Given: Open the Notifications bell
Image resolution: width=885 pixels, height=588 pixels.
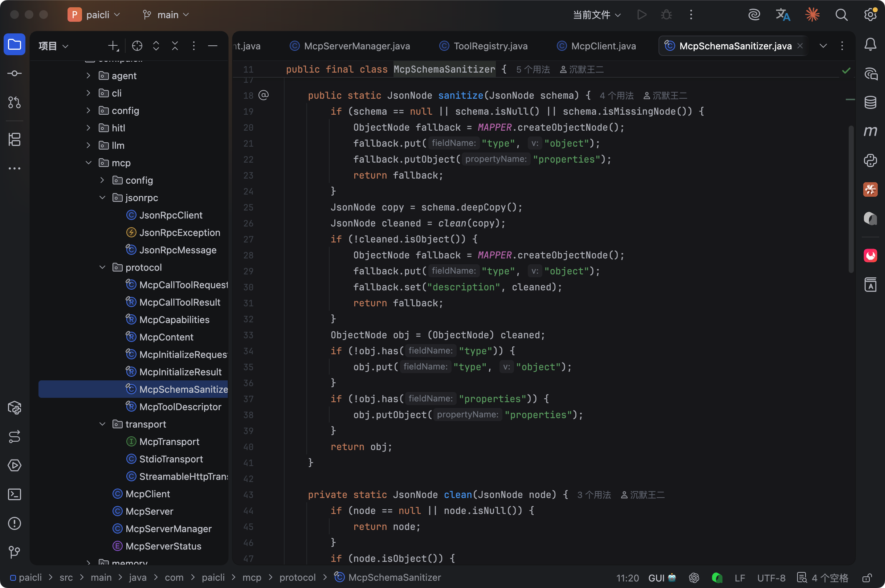Looking at the screenshot, I should [x=870, y=45].
